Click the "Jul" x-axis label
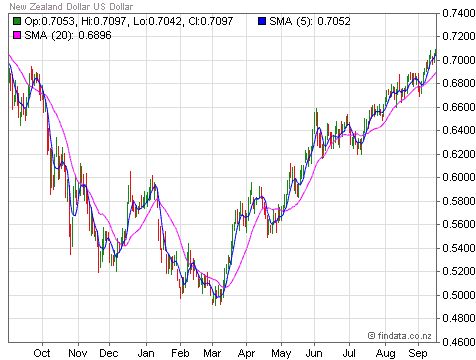Image resolution: width=476 pixels, height=360 pixels. point(349,353)
